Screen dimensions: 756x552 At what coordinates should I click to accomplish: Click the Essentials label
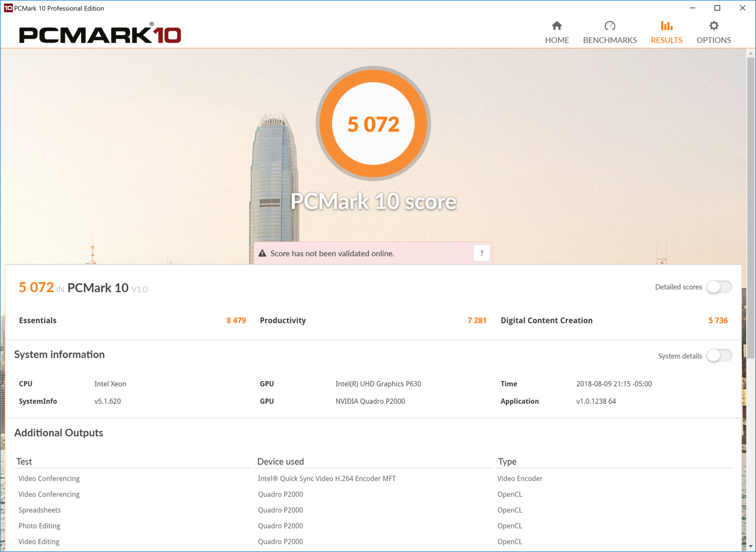(x=38, y=321)
